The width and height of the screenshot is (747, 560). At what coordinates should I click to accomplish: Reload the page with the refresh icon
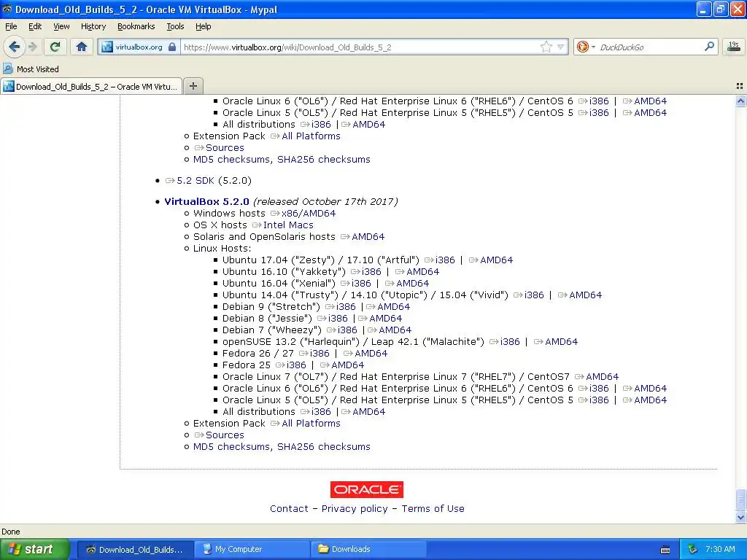tap(55, 47)
